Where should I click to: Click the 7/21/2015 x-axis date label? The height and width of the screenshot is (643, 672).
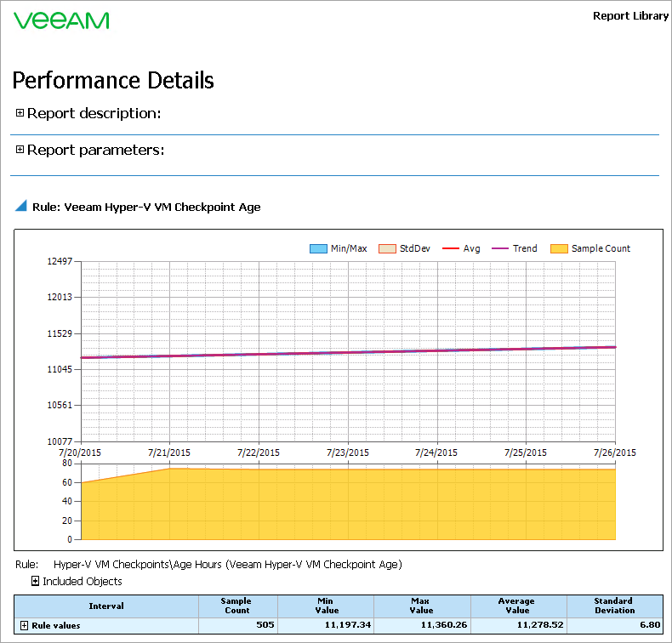click(x=169, y=452)
